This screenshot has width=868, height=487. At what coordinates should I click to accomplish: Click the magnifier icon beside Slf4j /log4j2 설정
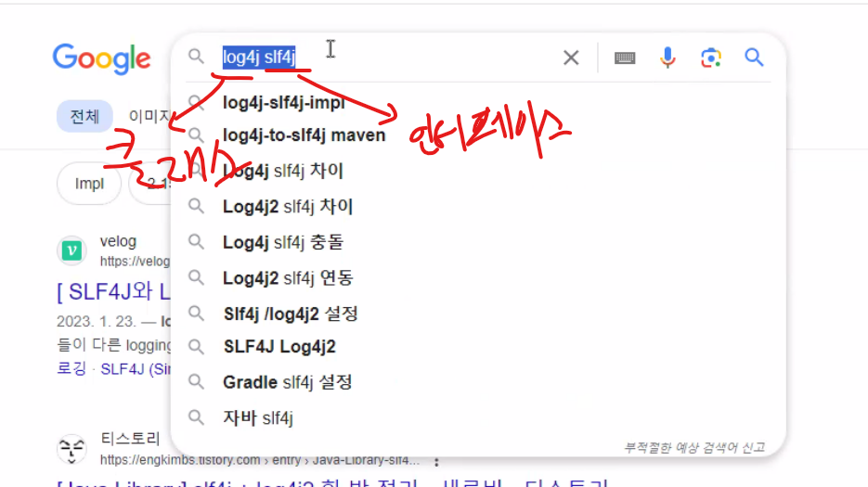[196, 313]
